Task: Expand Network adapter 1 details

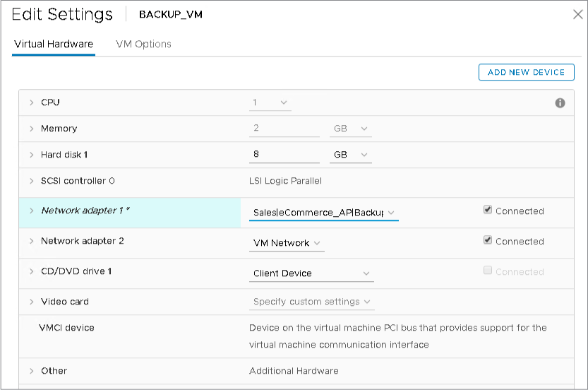Action: 32,211
